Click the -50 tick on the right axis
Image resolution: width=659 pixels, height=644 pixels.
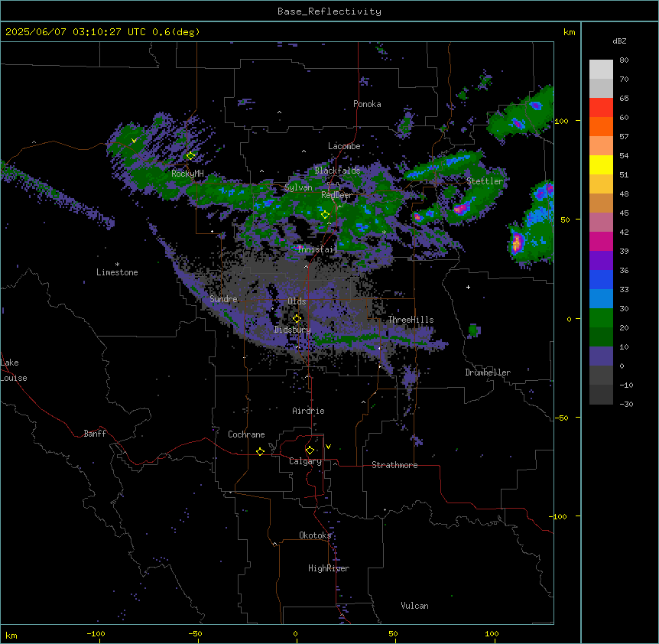(561, 418)
